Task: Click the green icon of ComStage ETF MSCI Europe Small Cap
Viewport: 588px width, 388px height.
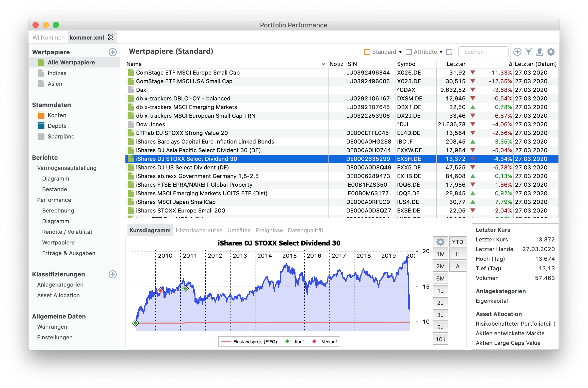Action: [131, 73]
